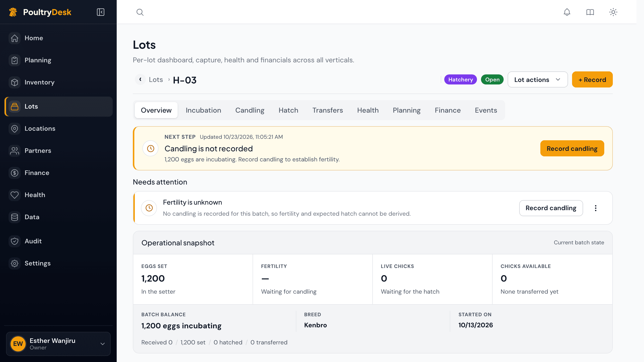This screenshot has height=362, width=644.
Task: Open Health in the sidebar
Action: point(58,195)
